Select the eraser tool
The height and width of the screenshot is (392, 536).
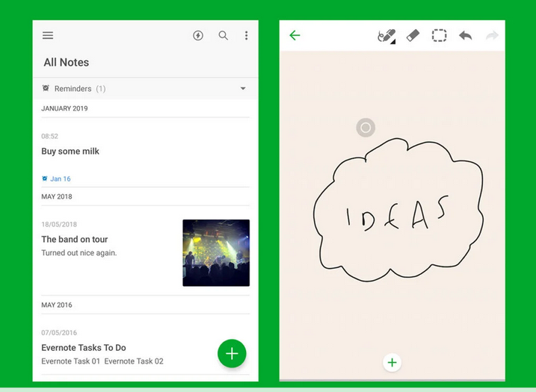[x=413, y=36]
